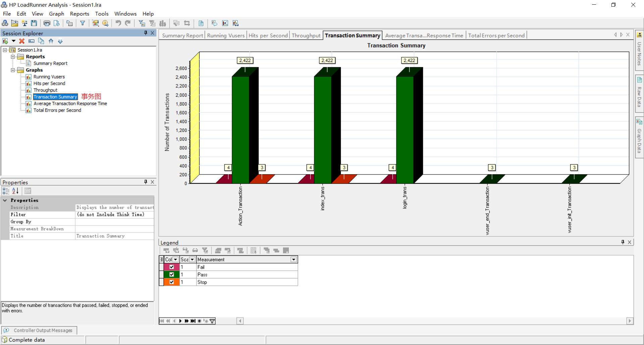Image resolution: width=644 pixels, height=345 pixels.
Task: Click the Categorized view icon in Properties
Action: pos(6,191)
